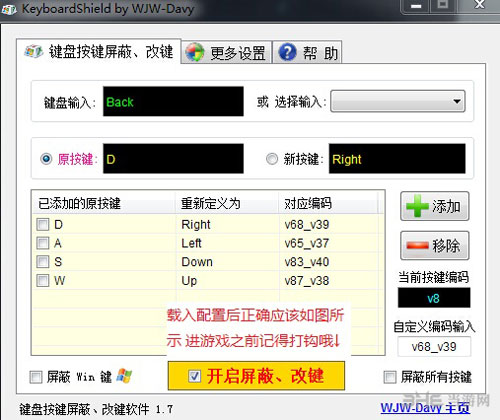The image size is (500, 420).
Task: Open the WJW-Davy 主页 link
Action: coord(425,407)
